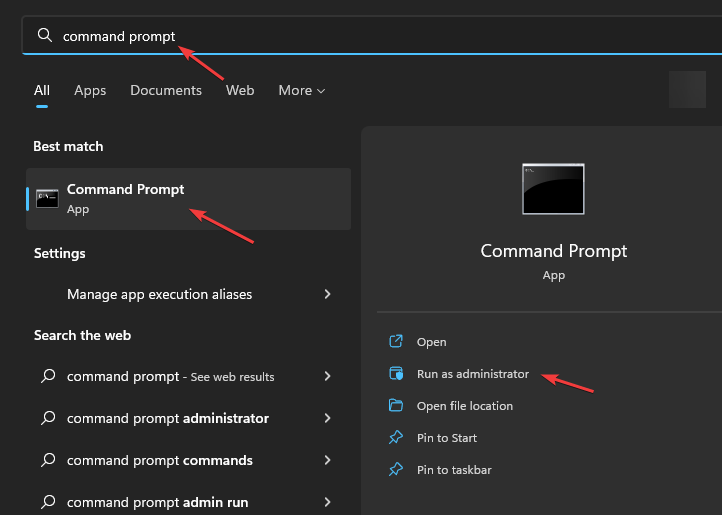Switch to the Documents tab

click(166, 90)
